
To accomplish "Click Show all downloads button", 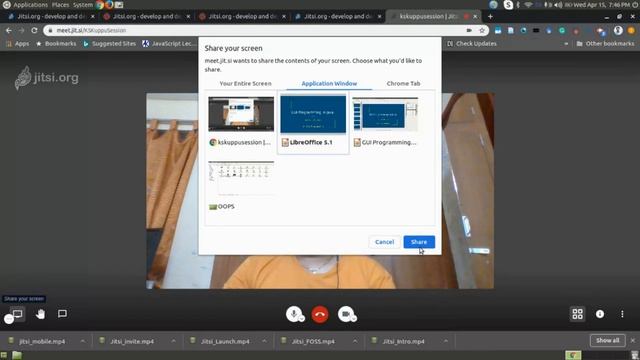I will pos(607,340).
